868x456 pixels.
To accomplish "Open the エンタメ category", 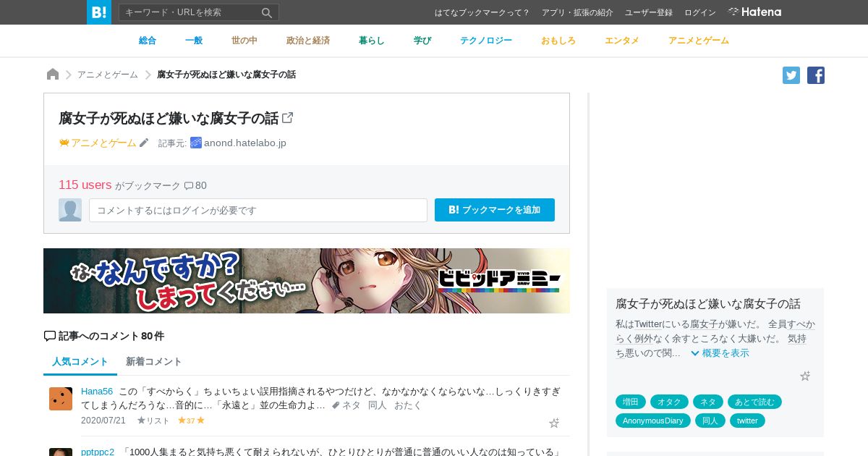I will point(622,41).
